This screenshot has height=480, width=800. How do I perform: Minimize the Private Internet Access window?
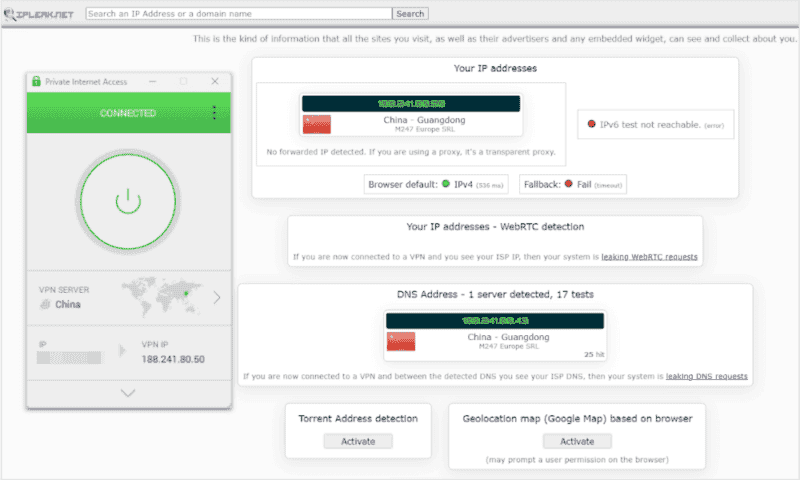153,82
